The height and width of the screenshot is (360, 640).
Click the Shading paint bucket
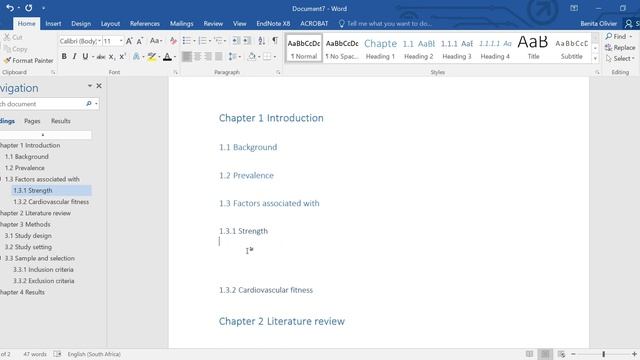pyautogui.click(x=251, y=56)
